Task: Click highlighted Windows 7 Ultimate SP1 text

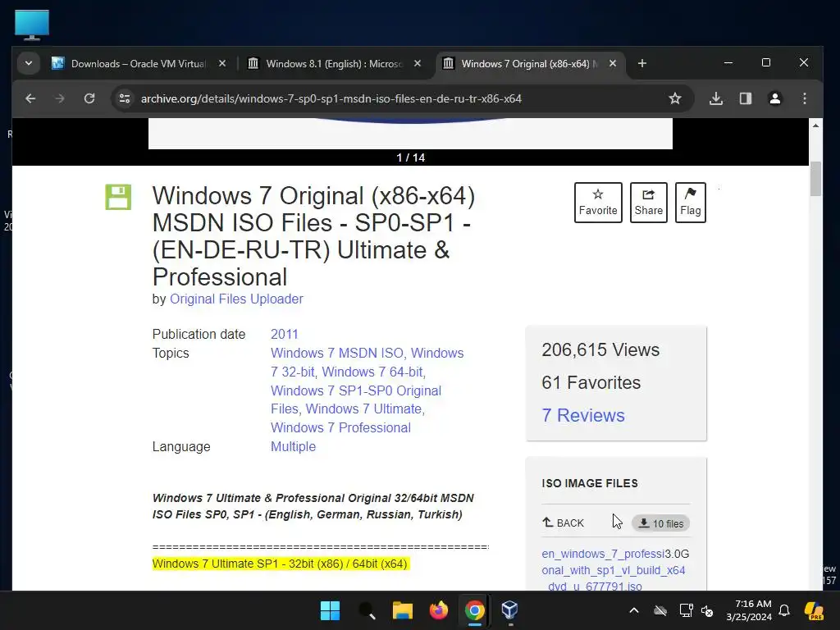Action: pos(281,564)
